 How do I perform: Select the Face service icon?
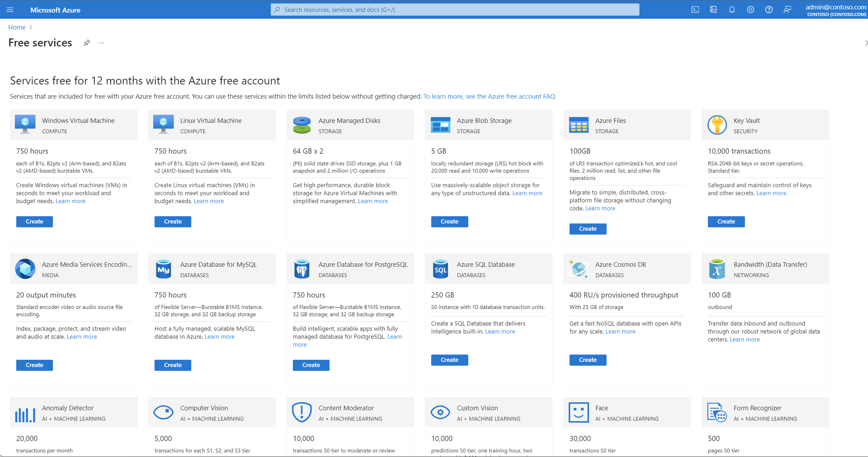point(579,412)
